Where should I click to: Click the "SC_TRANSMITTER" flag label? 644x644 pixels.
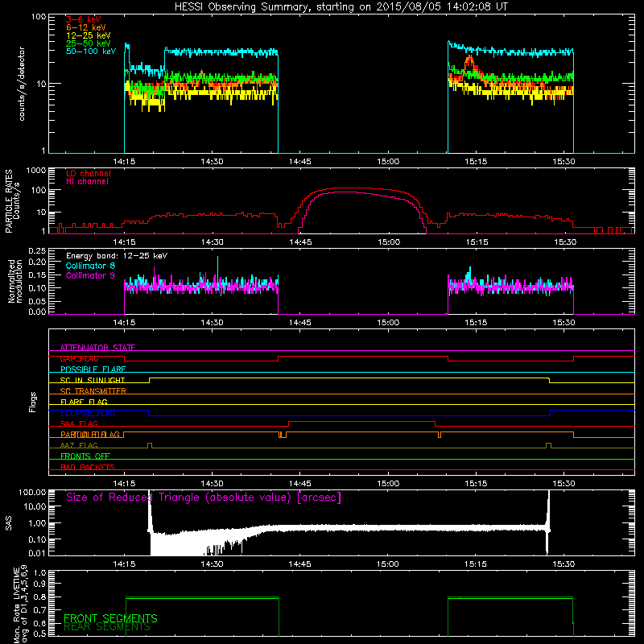(x=93, y=391)
